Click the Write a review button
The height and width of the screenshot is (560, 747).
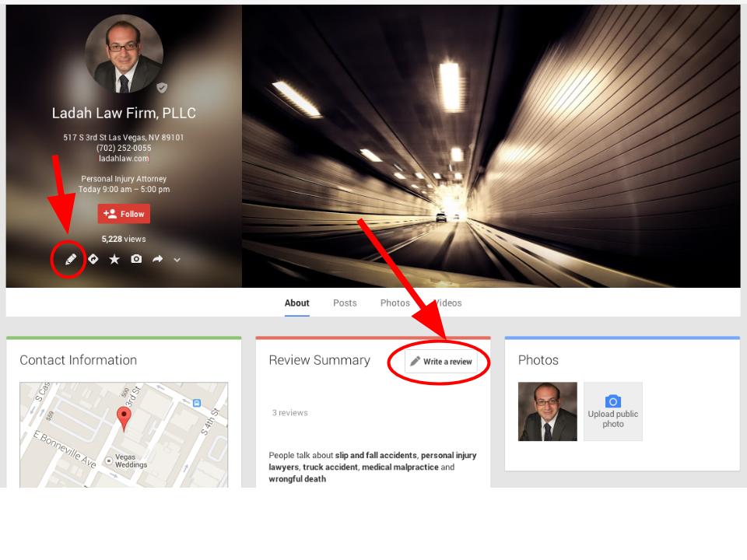coord(440,362)
